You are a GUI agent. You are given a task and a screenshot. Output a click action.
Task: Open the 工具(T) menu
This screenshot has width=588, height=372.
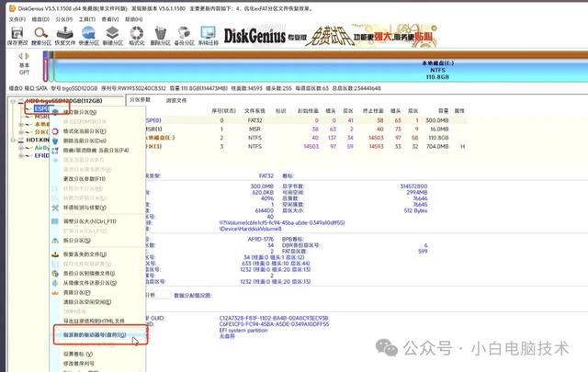click(87, 19)
